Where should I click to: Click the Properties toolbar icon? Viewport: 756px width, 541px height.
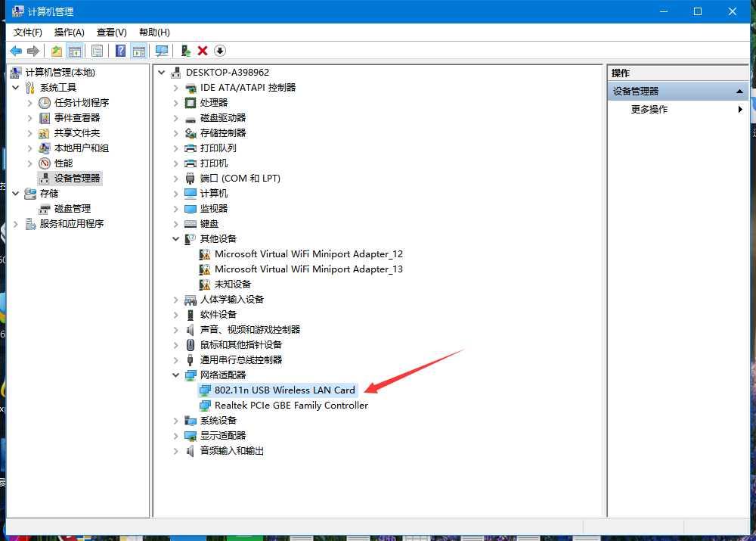(x=97, y=51)
